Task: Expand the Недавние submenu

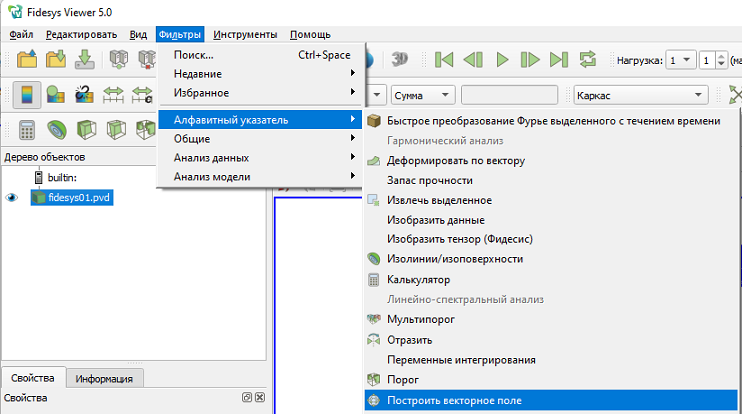Action: click(261, 74)
